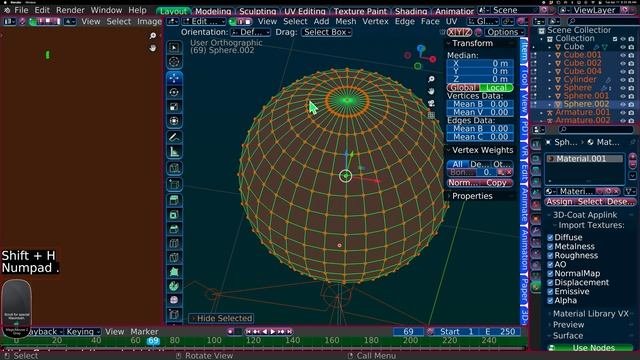The height and width of the screenshot is (360, 640).
Task: Open the Edit mode dropdown
Action: coord(204,22)
